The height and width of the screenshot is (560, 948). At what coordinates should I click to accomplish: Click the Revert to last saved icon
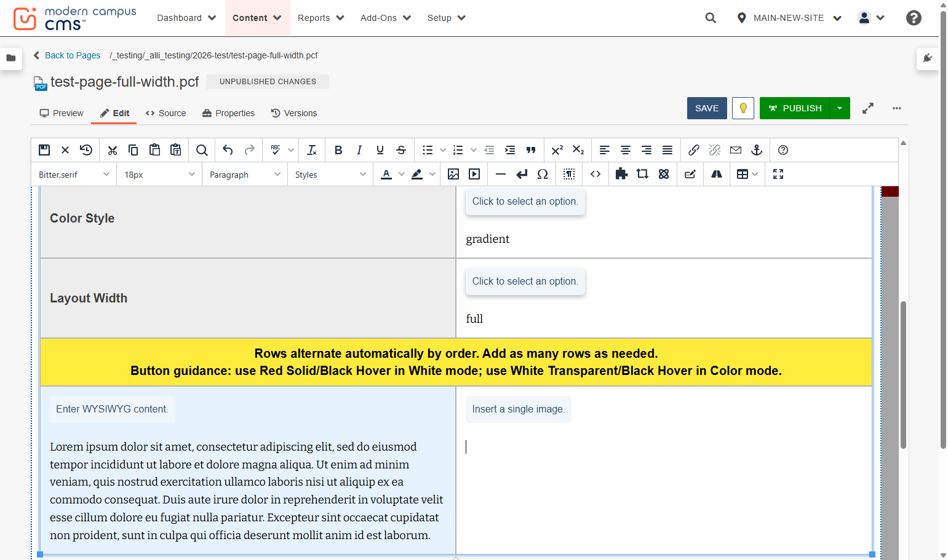86,150
